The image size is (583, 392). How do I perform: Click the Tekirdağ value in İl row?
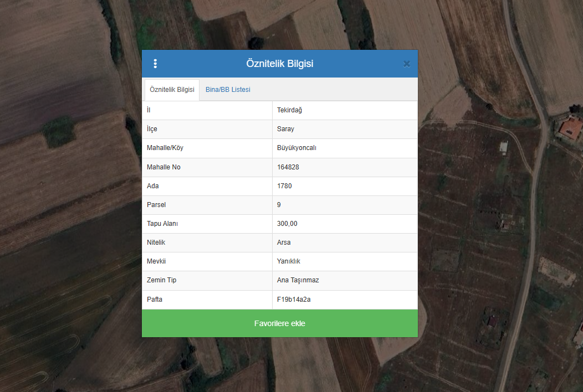(289, 110)
